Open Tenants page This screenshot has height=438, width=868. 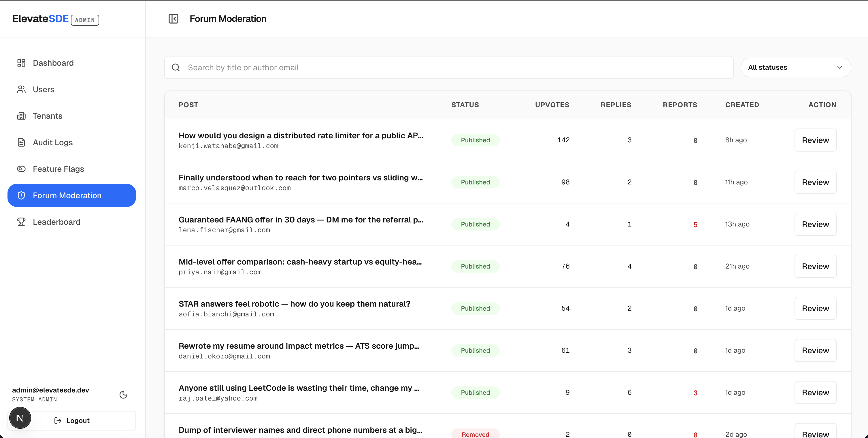[x=71, y=116]
